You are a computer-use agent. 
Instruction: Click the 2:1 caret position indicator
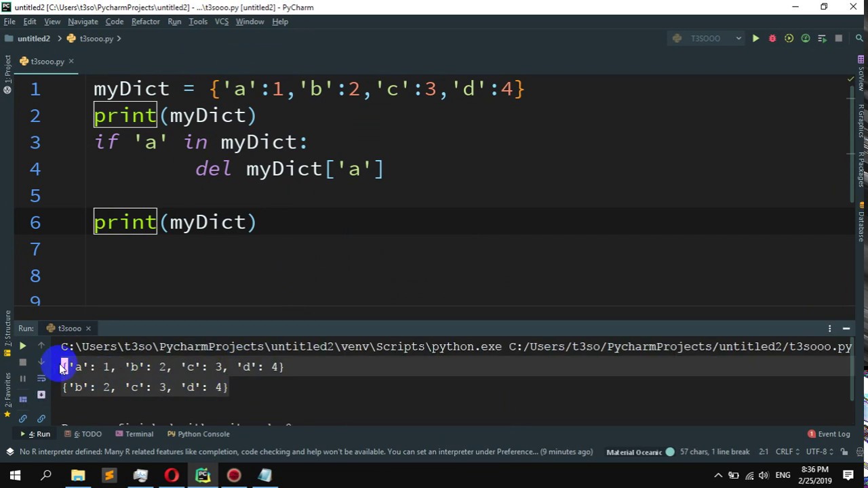click(x=763, y=452)
